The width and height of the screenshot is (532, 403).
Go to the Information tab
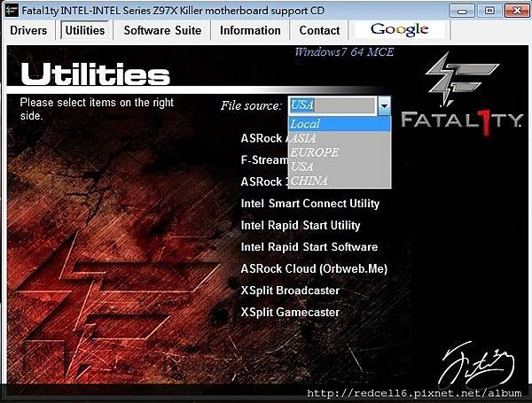coord(250,30)
